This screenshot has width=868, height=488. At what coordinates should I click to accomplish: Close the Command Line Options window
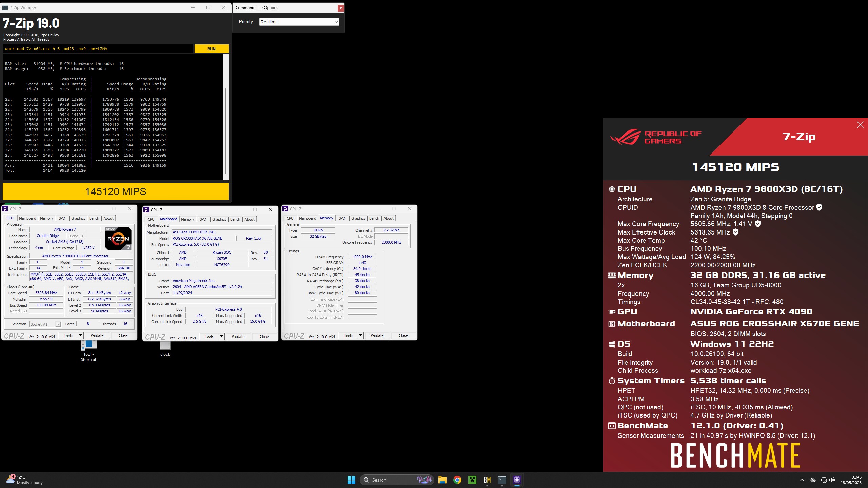[x=341, y=8]
